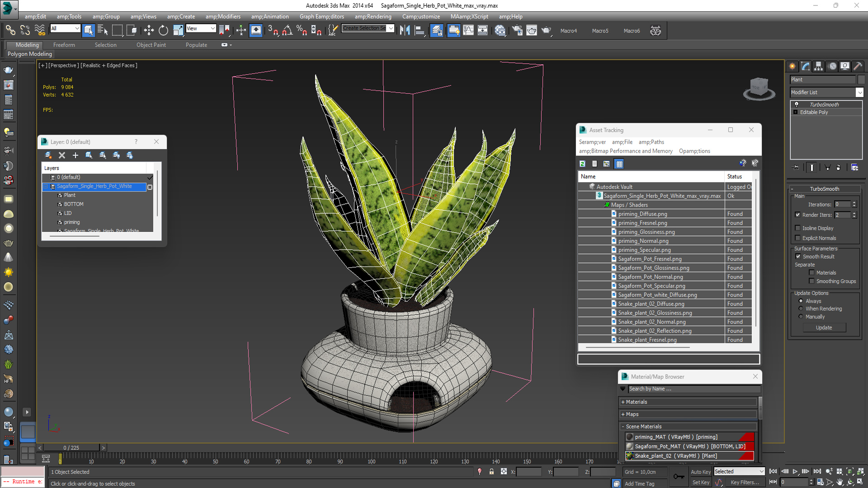
Task: Click Snake_plant_02 material preview swatch
Action: [x=629, y=456]
